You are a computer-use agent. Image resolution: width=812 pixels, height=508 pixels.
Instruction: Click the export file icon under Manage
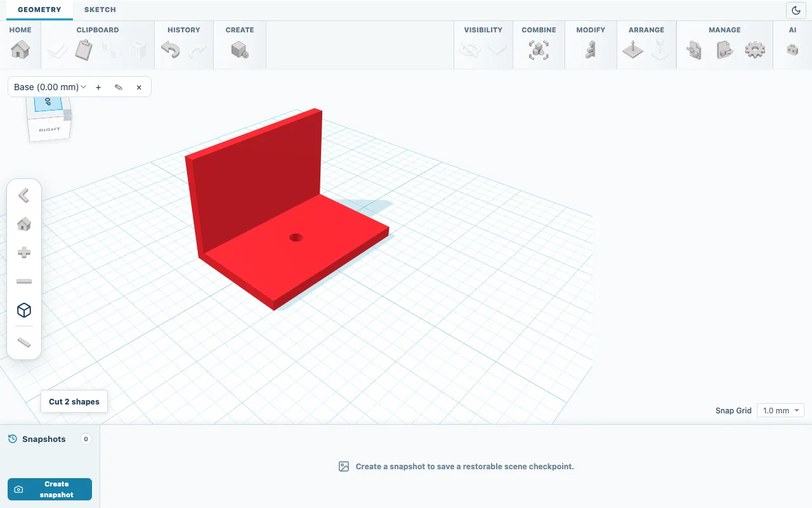(724, 50)
